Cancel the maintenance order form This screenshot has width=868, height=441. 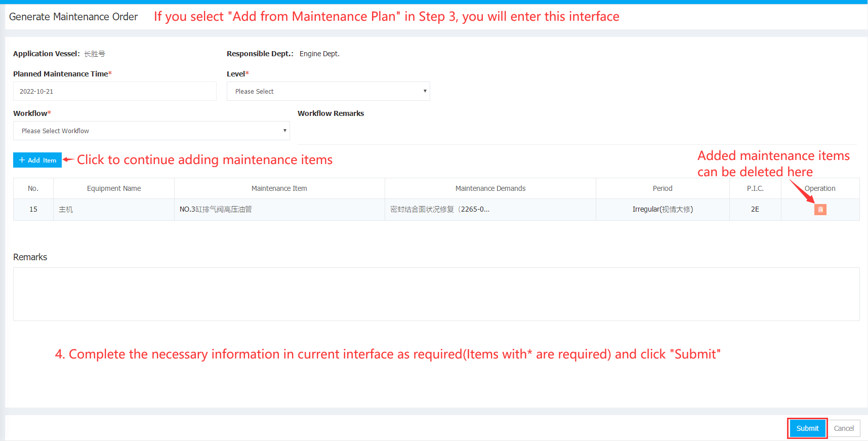click(844, 428)
